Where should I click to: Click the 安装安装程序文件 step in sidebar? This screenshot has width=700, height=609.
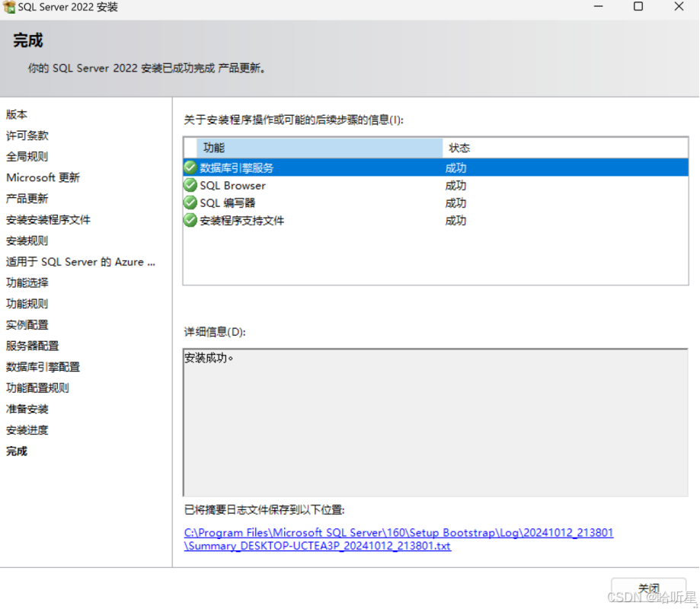coord(48,219)
